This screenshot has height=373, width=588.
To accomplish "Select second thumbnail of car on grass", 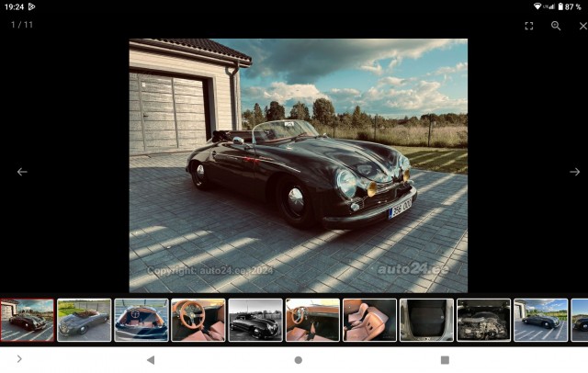I will [84, 320].
